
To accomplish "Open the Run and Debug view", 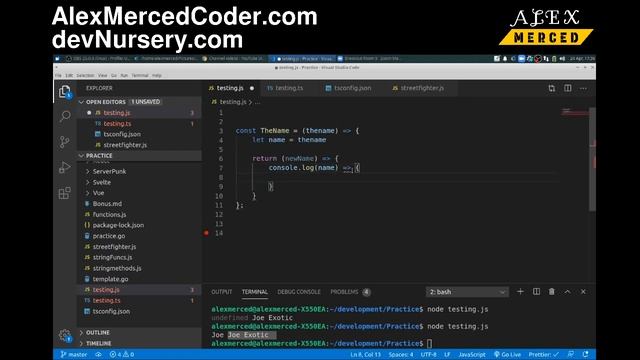I will [x=64, y=167].
